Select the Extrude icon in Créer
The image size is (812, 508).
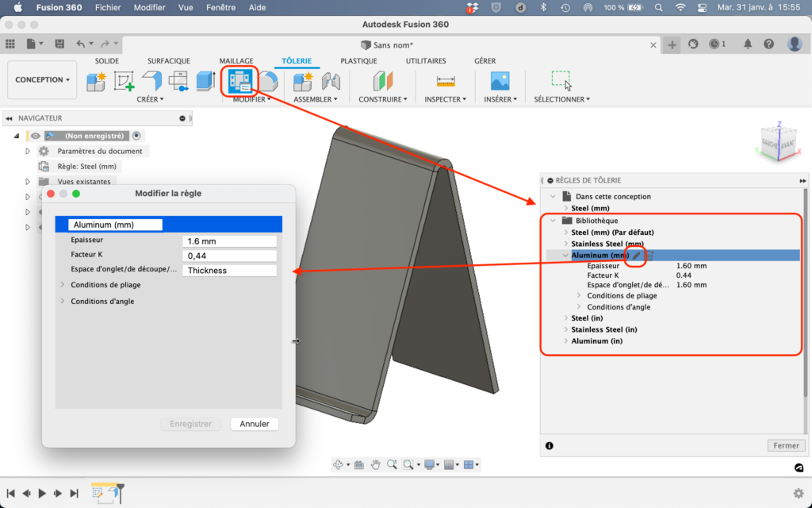[205, 82]
